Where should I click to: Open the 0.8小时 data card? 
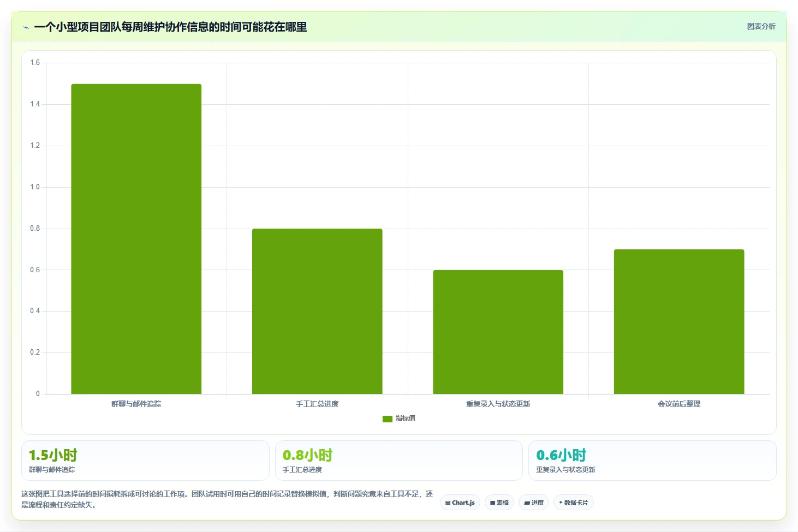point(399,461)
